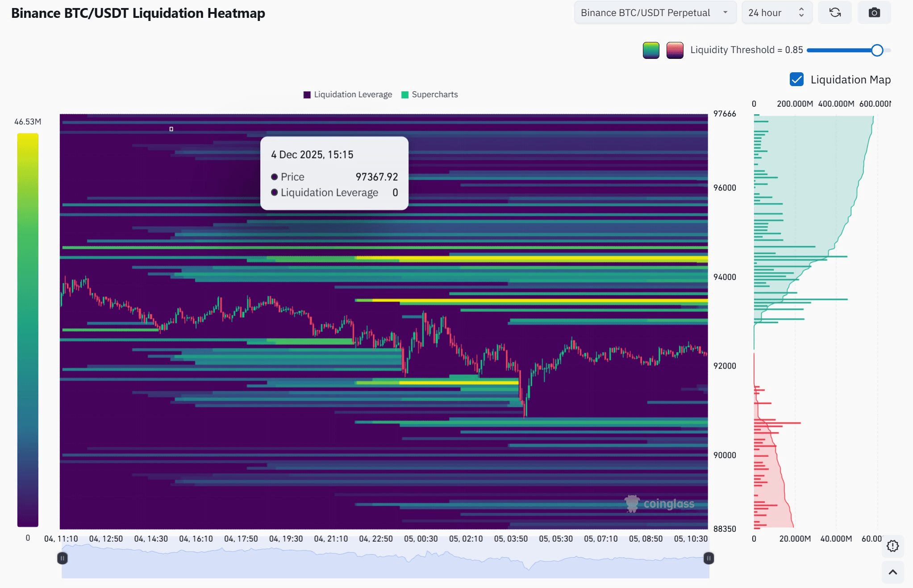Click the alert icon at bottom right
Viewport: 913px width, 588px height.
click(892, 546)
